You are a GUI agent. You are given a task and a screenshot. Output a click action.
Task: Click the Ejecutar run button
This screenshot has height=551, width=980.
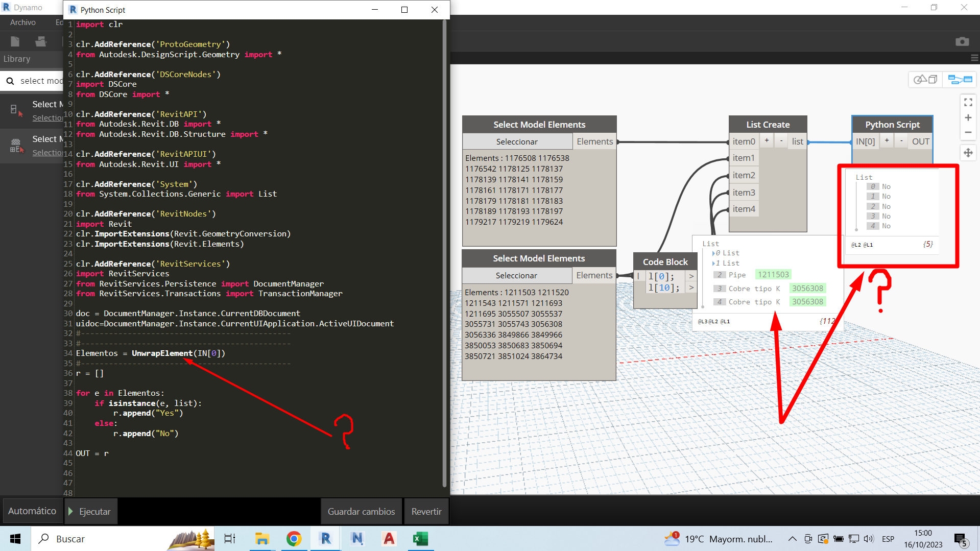click(90, 511)
